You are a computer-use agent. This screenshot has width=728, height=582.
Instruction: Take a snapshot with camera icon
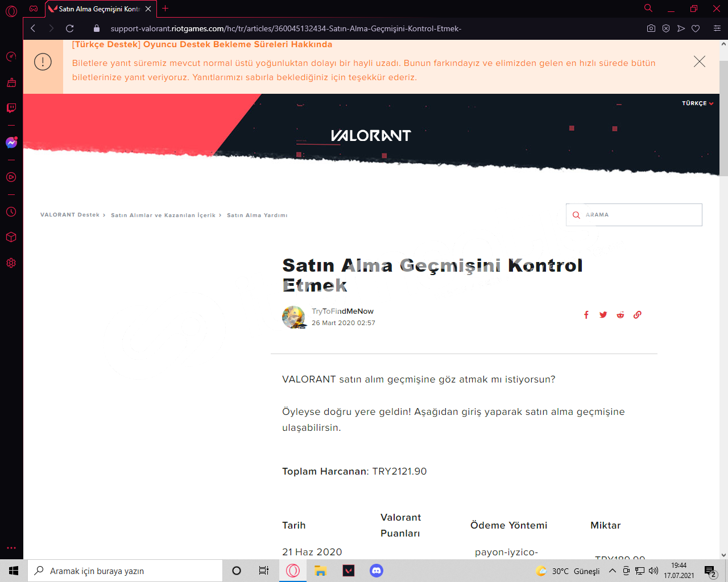651,28
